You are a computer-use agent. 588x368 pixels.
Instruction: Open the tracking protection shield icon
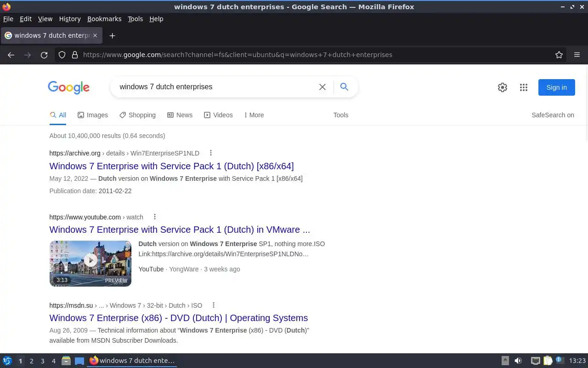click(62, 55)
